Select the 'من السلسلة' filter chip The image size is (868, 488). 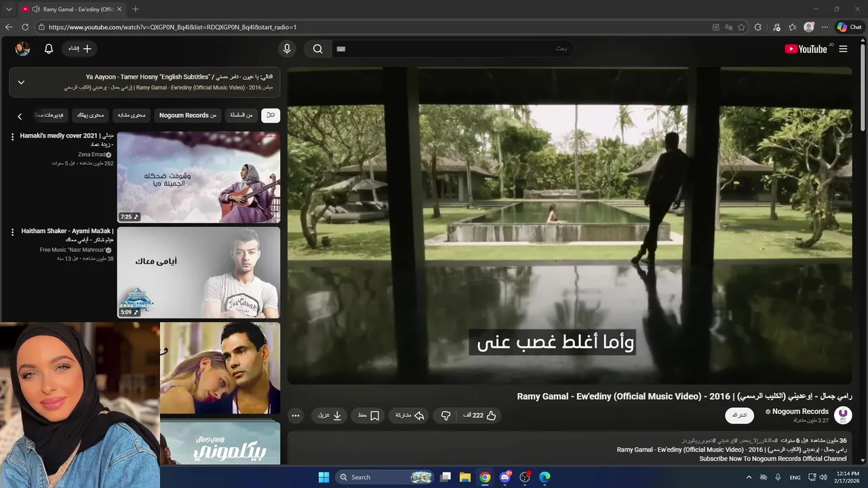(x=241, y=115)
